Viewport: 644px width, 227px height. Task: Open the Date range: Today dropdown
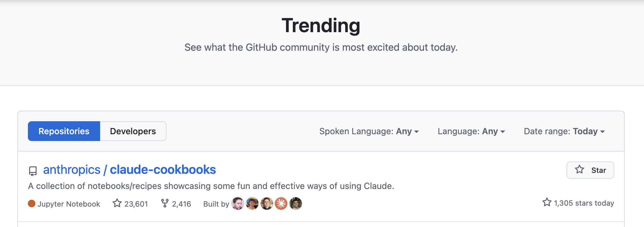pyautogui.click(x=564, y=131)
